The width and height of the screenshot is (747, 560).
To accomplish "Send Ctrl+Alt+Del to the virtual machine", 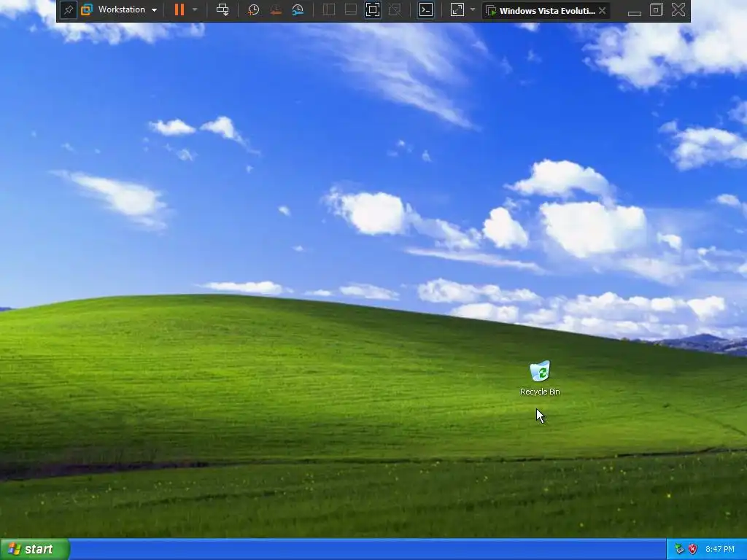I will point(222,9).
